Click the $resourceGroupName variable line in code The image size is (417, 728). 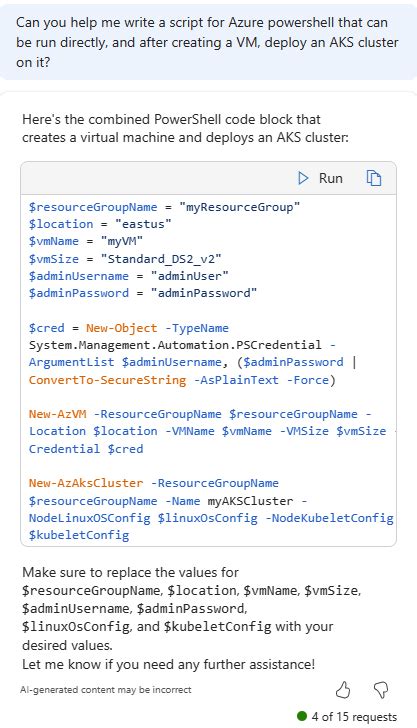pos(164,207)
